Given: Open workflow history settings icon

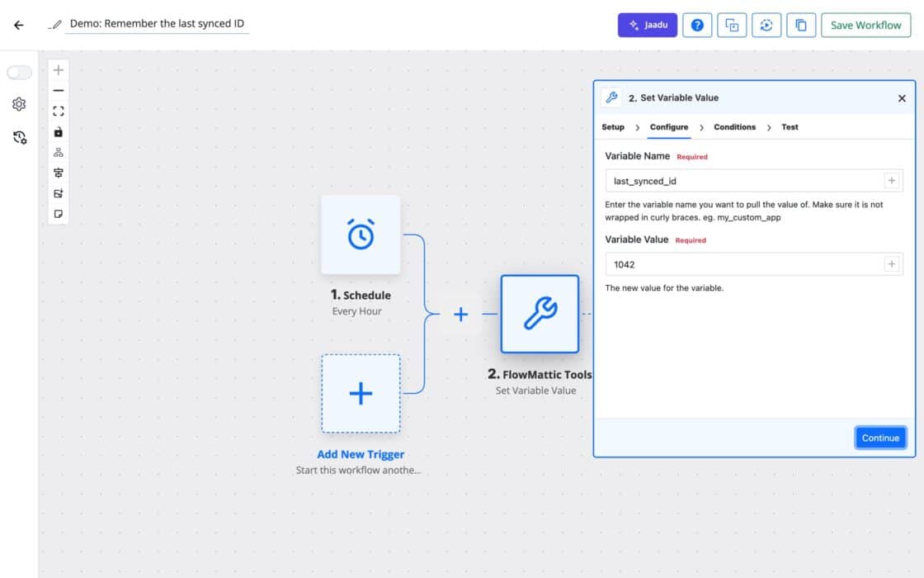Looking at the screenshot, I should tap(20, 137).
